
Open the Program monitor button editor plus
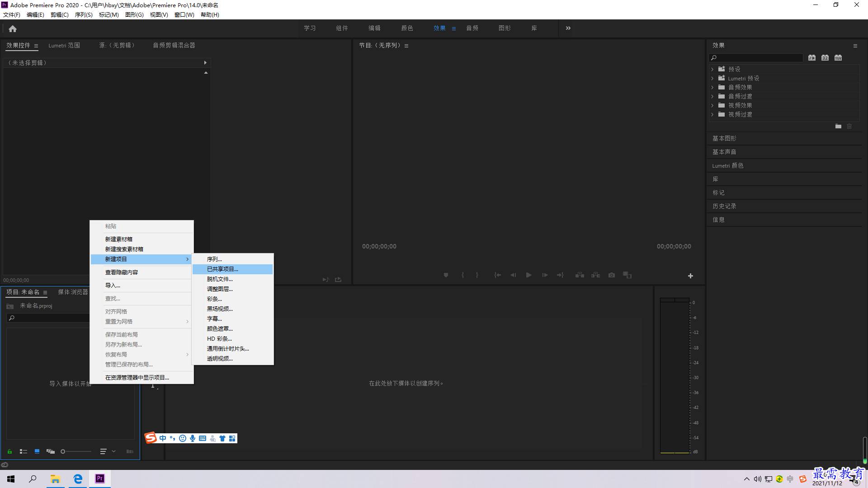pos(690,276)
